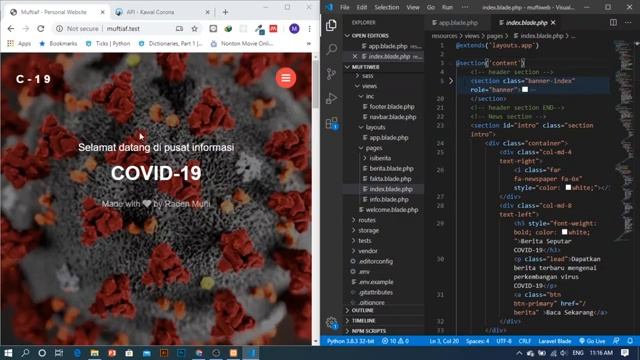
Task: Expand the NPM Scripts panel
Action: click(x=347, y=331)
